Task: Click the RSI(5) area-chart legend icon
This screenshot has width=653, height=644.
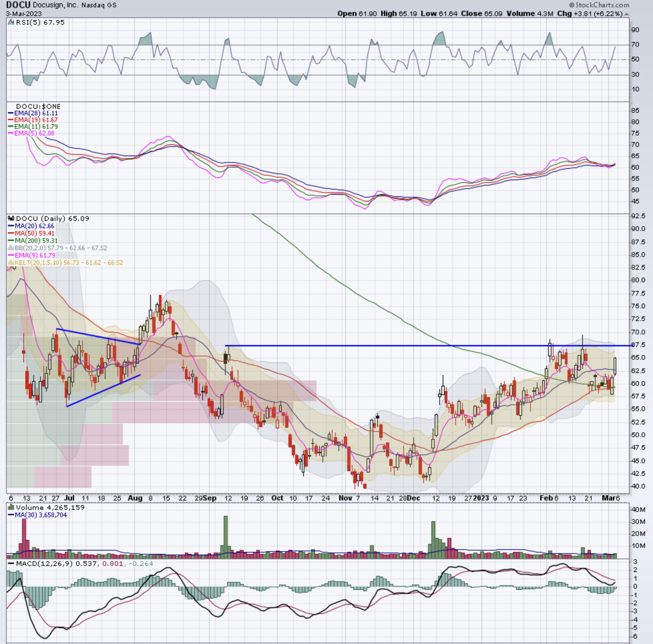Action: (11, 22)
